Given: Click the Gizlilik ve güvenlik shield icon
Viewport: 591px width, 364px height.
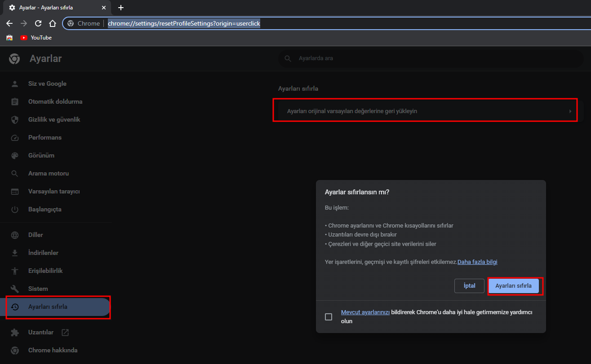Looking at the screenshot, I should (15, 119).
